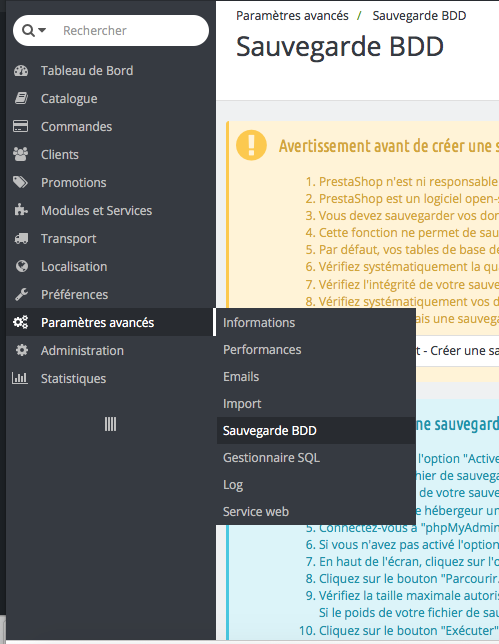This screenshot has height=644, width=499.
Task: Click the Transport truck icon
Action: coord(21,239)
